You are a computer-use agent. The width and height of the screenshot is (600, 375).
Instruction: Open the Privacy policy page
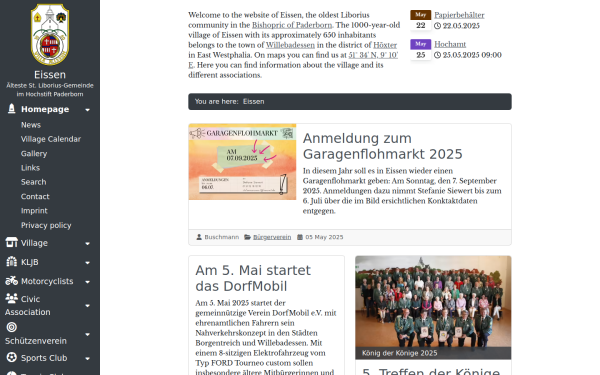tap(46, 225)
